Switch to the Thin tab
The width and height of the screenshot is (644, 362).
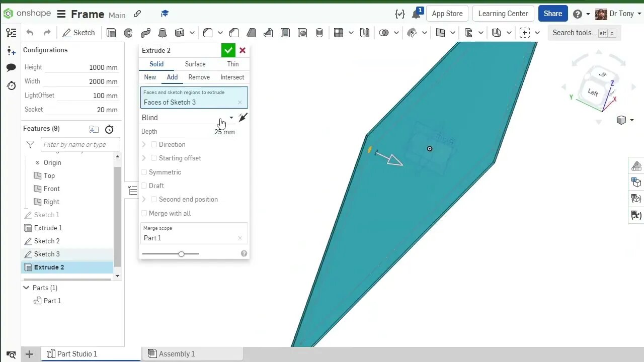coord(233,64)
